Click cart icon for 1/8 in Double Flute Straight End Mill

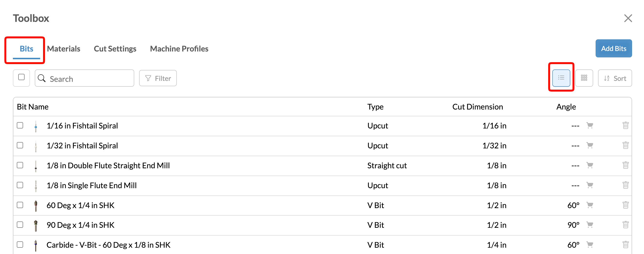(590, 165)
